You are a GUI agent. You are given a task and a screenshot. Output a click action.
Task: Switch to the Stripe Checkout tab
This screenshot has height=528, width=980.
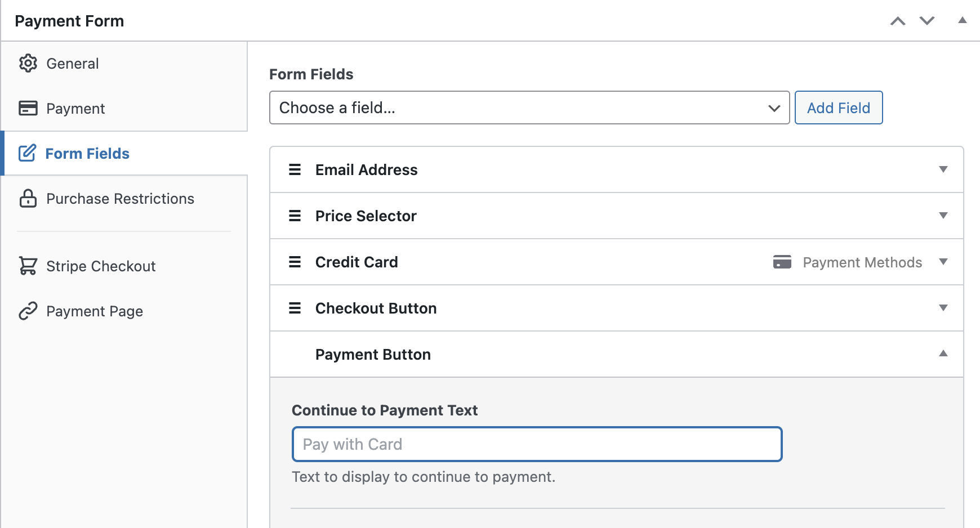(100, 266)
